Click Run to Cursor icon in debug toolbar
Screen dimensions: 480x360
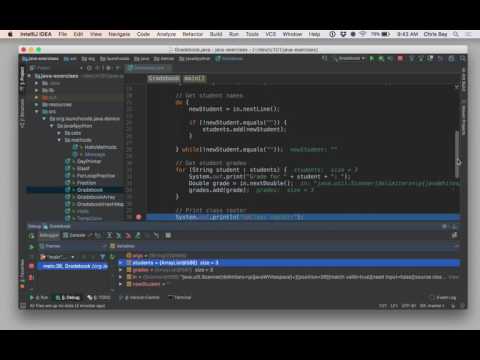[x=156, y=236]
